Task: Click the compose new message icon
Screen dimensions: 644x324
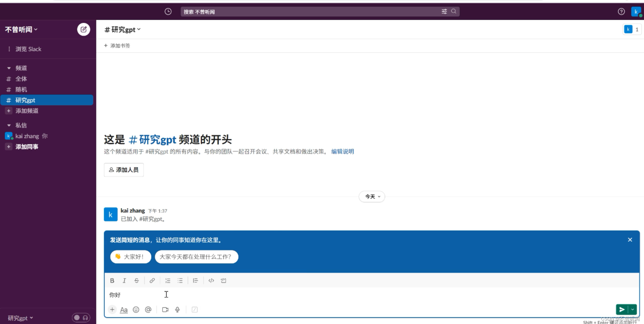Action: (x=84, y=29)
